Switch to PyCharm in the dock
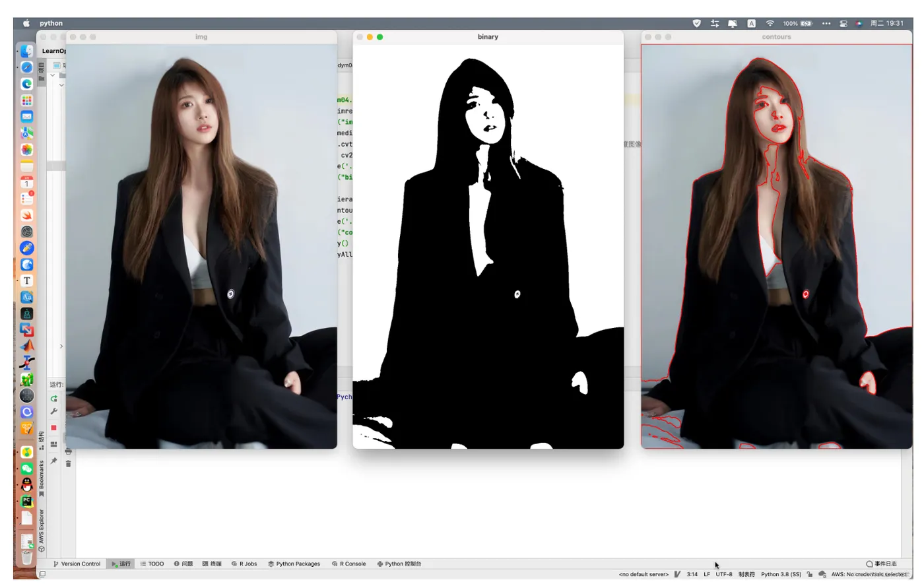Viewport: 924px width, 588px height. 26,502
